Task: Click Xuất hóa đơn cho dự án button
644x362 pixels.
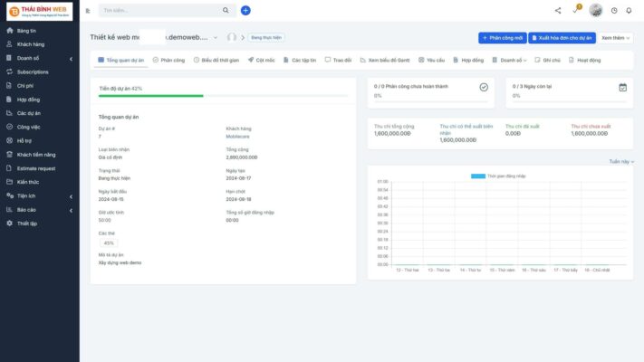Action: coord(562,38)
